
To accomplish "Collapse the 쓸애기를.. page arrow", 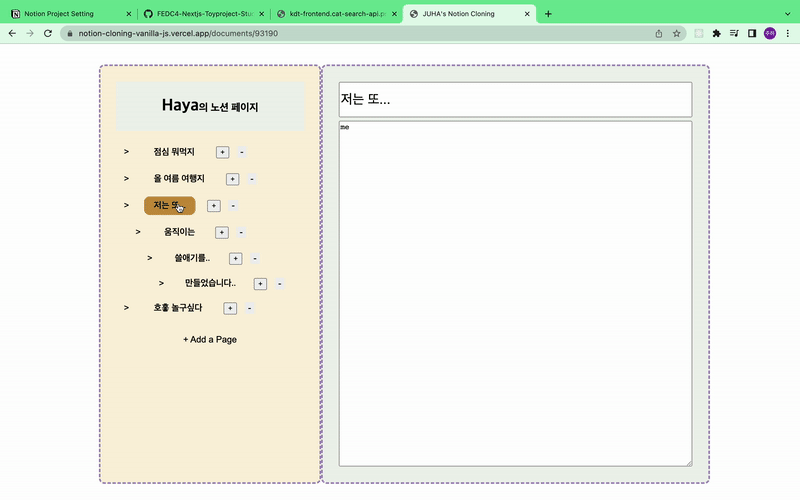I will 149,258.
